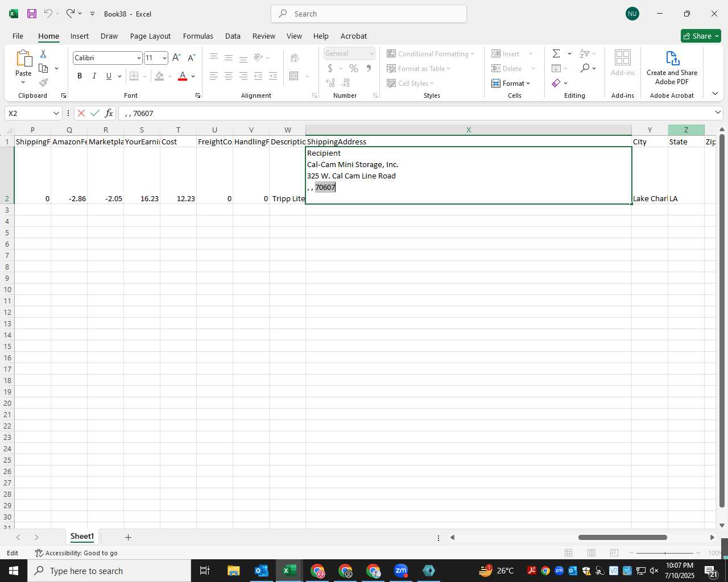Click the Save icon in title bar
The height and width of the screenshot is (582, 728).
(x=32, y=14)
